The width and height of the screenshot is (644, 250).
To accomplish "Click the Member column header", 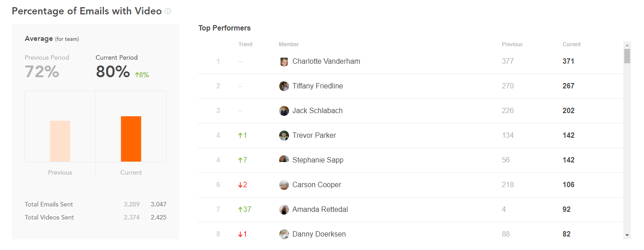I will (x=289, y=44).
